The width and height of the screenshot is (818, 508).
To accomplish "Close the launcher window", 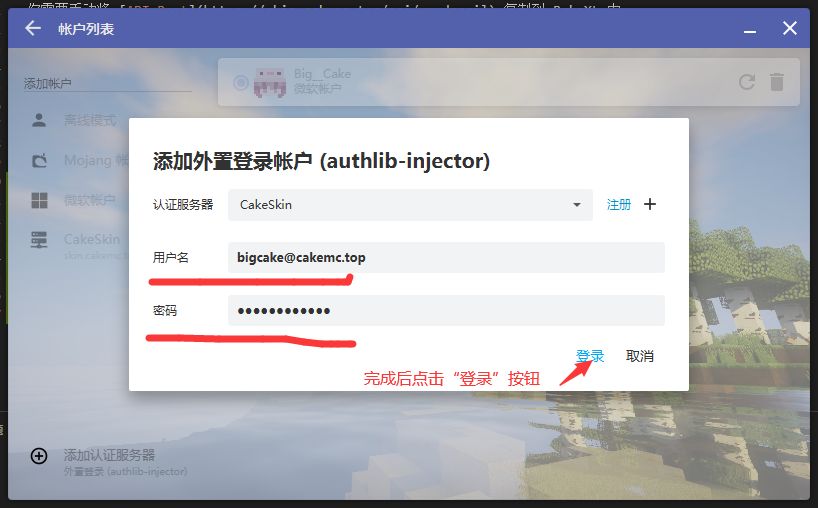I will pyautogui.click(x=789, y=29).
